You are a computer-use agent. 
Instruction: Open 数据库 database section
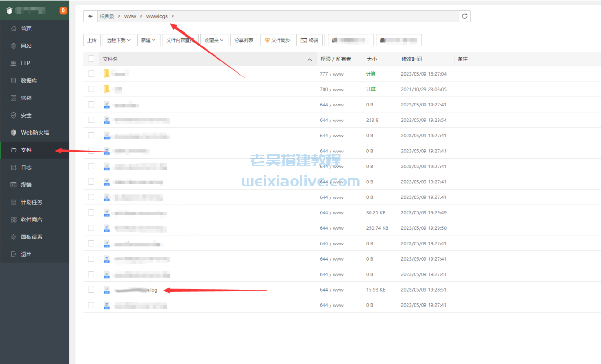coord(29,81)
